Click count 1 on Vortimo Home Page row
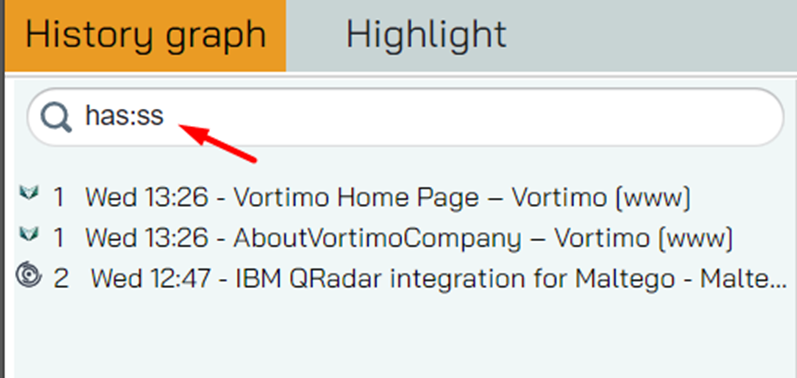The height and width of the screenshot is (378, 797). pos(59,198)
